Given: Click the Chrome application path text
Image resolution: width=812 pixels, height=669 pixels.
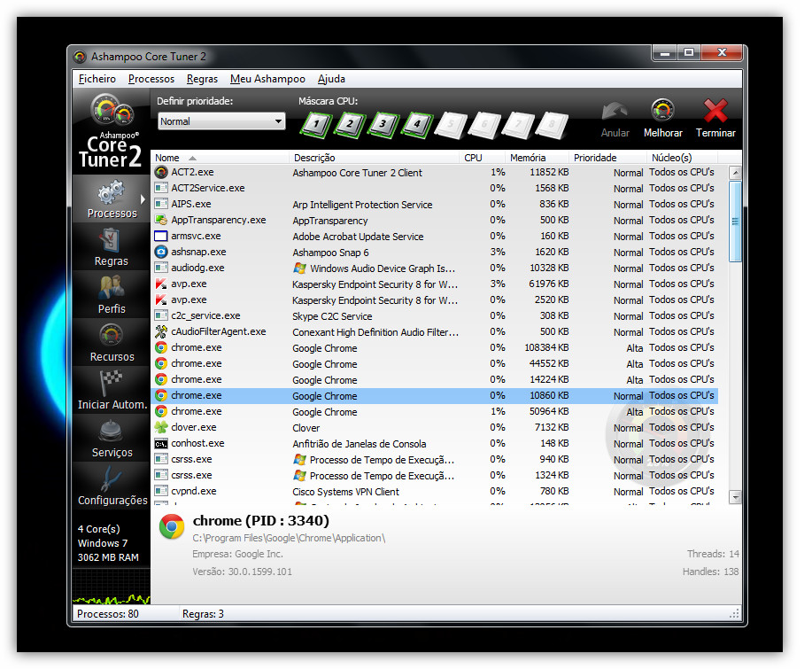Looking at the screenshot, I should click(289, 539).
